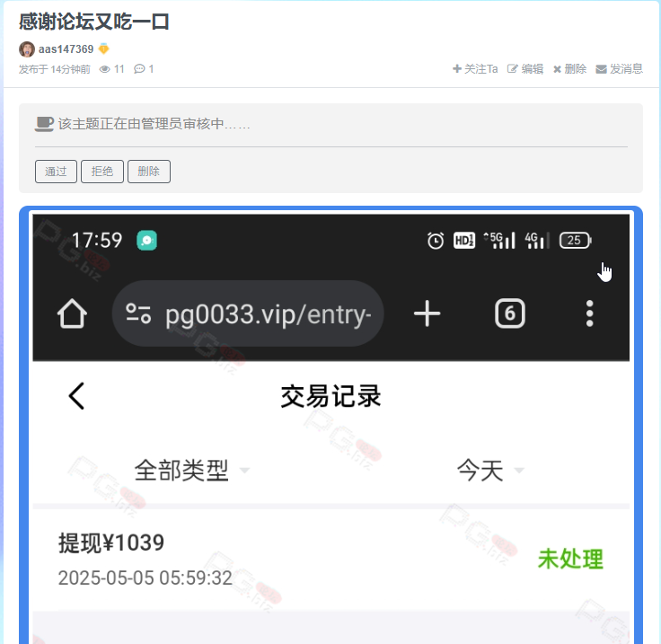Click the pg0033.vip address bar
Viewport: 661px width, 644px height.
point(248,313)
